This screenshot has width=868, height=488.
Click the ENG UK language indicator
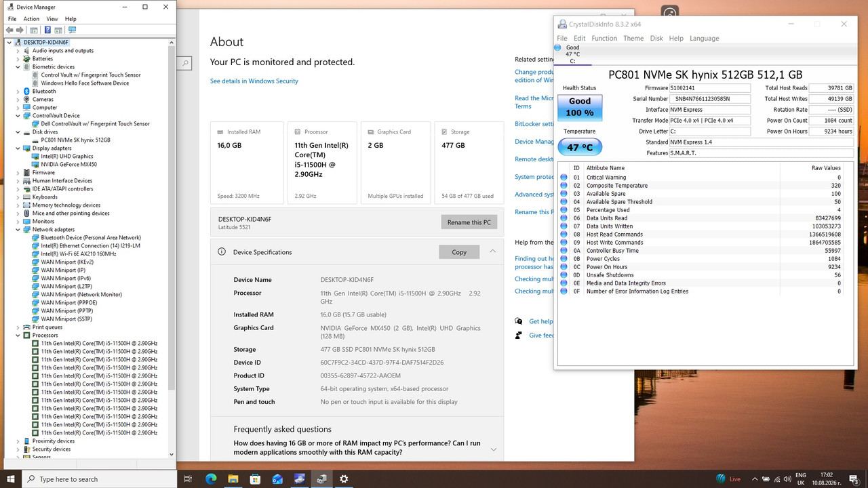coord(800,479)
